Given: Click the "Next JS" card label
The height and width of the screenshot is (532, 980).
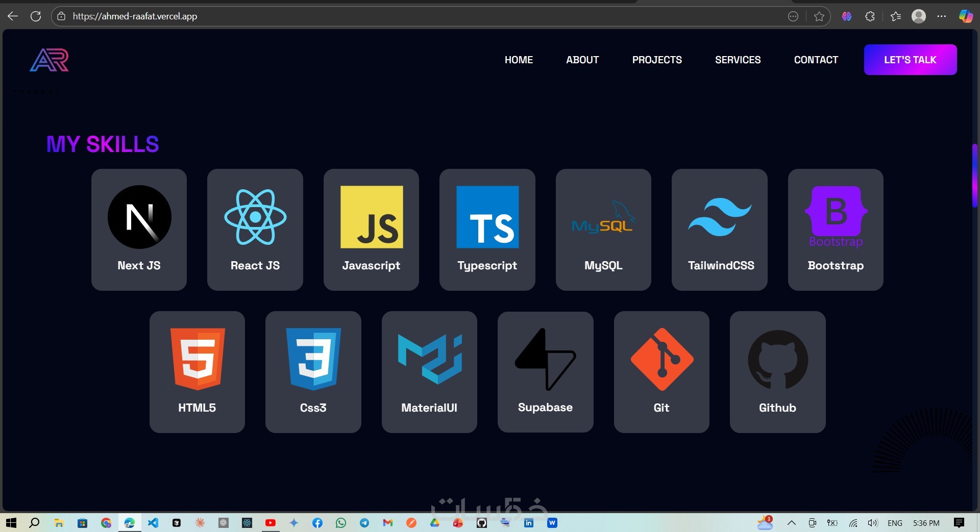Looking at the screenshot, I should tap(139, 265).
